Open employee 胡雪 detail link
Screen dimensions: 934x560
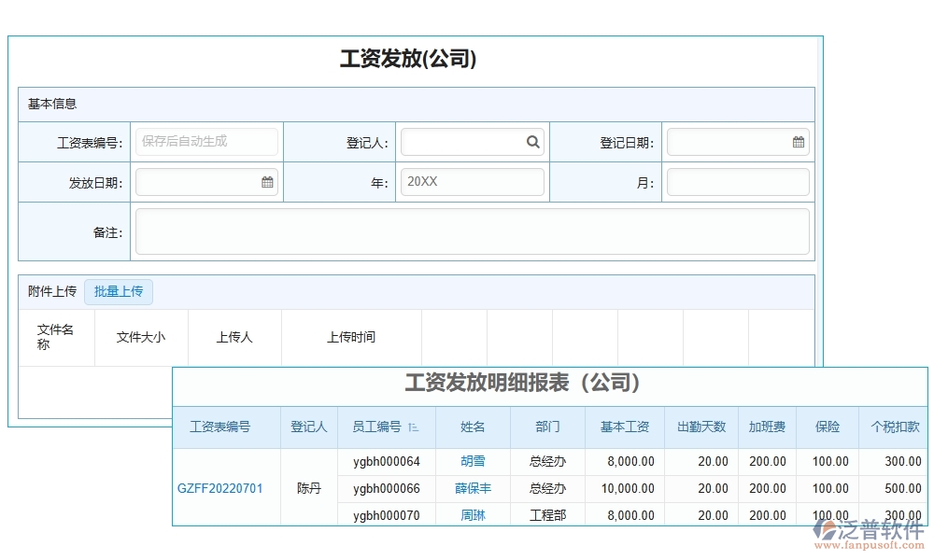pyautogui.click(x=474, y=461)
